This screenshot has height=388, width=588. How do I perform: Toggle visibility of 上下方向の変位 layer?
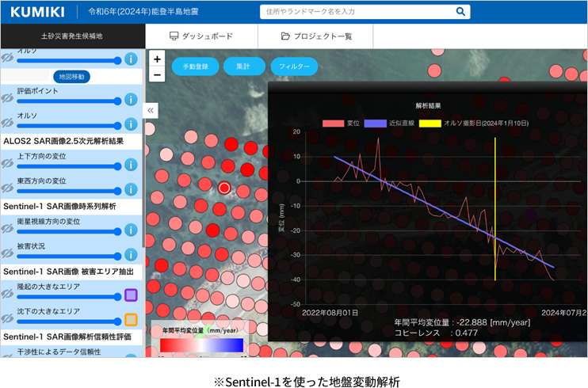(7, 163)
